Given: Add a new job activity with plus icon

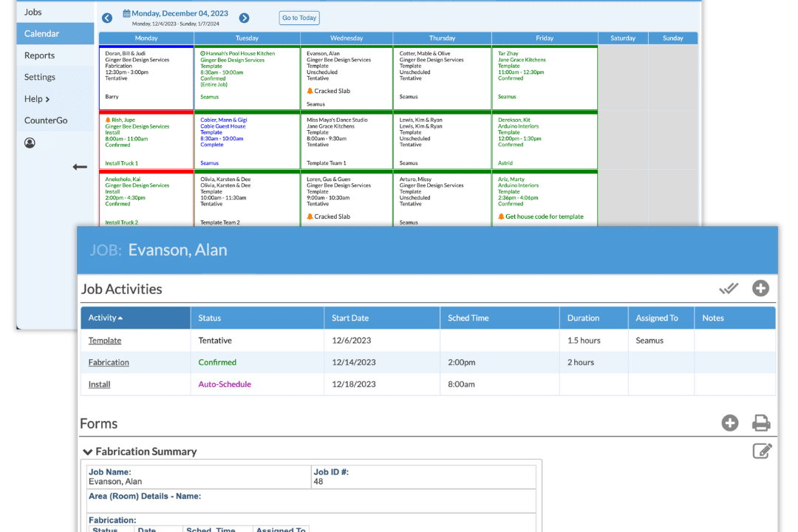Looking at the screenshot, I should [760, 288].
